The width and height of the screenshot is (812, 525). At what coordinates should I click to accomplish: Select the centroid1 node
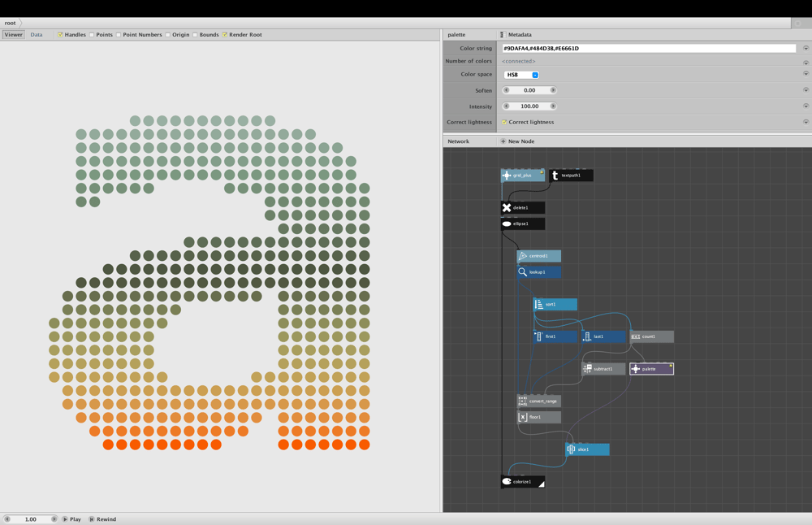pos(538,256)
